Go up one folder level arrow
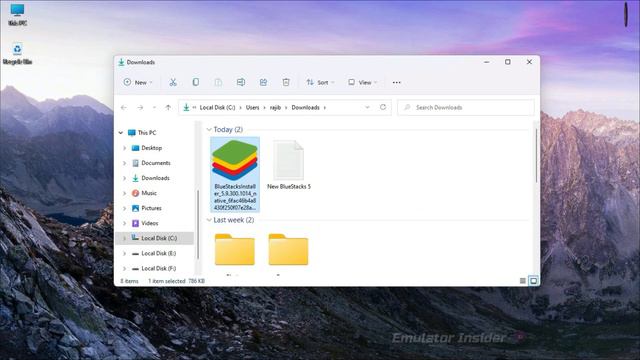640x360 pixels. (x=168, y=107)
